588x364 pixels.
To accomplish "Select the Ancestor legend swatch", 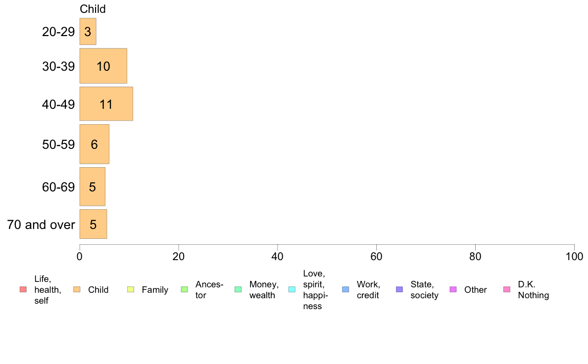I will 184,289.
